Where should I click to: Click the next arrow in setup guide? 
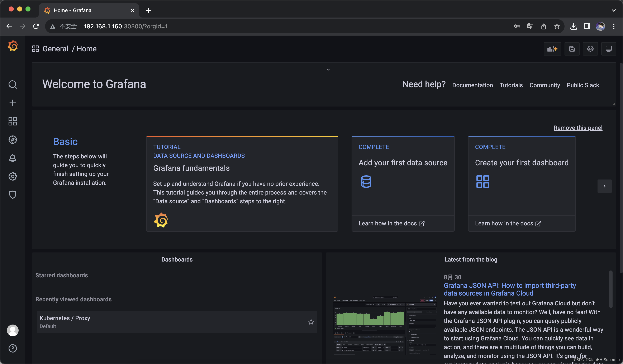coord(604,186)
